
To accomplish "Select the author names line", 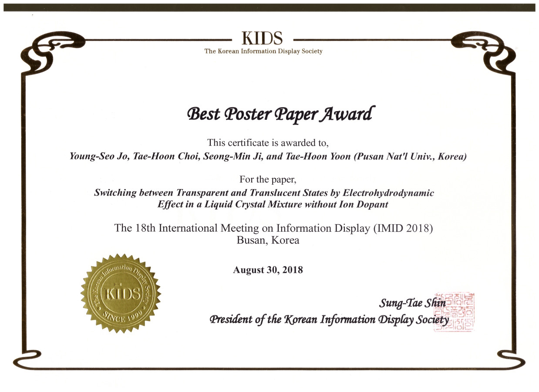I will 268,157.
